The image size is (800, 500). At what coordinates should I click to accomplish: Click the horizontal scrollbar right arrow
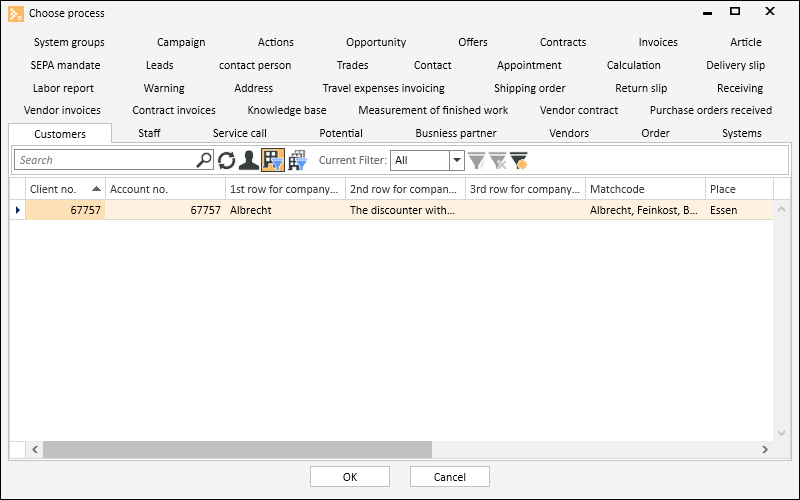pos(765,449)
